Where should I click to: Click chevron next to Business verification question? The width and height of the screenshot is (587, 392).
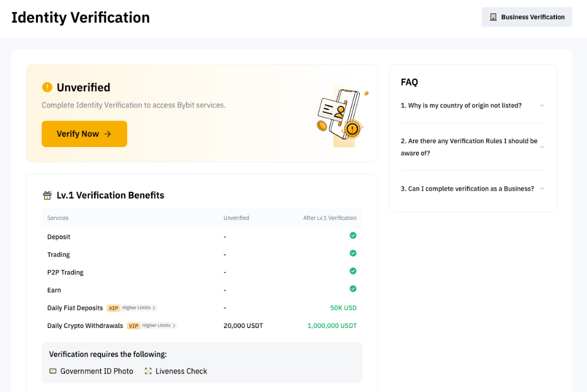pos(542,189)
